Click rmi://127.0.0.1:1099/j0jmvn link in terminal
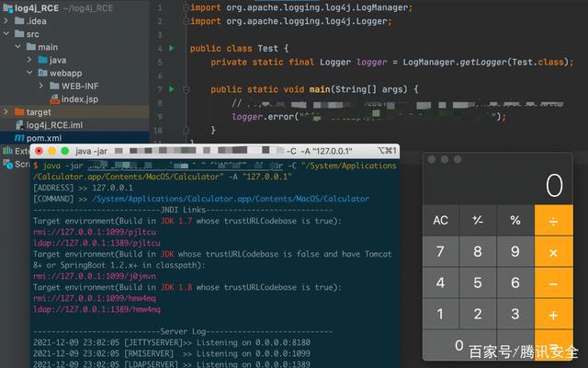Screen dimensions: 588x368 pos(95,276)
